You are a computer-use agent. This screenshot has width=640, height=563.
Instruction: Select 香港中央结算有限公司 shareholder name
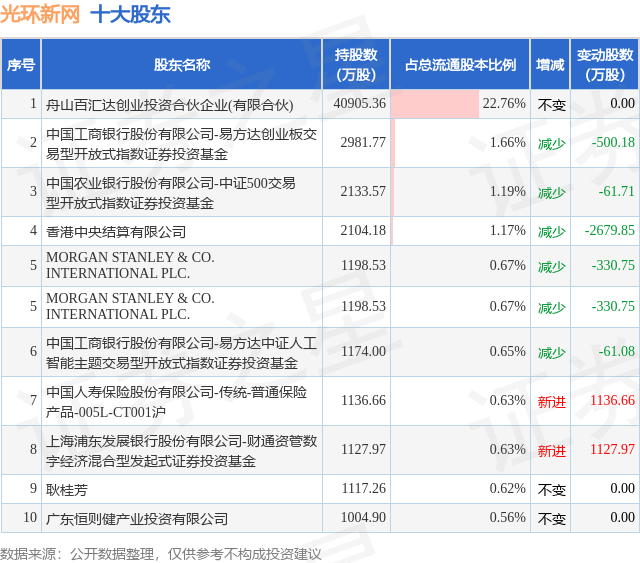[x=116, y=231]
